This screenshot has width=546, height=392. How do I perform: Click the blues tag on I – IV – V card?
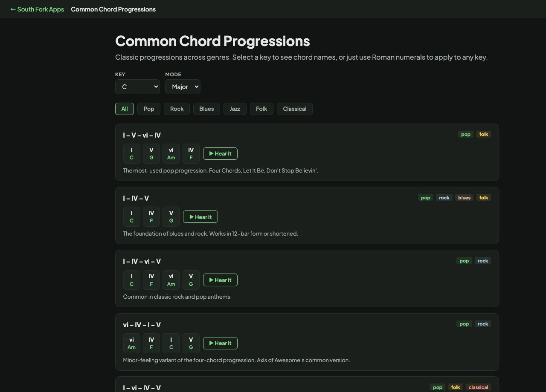coord(464,198)
